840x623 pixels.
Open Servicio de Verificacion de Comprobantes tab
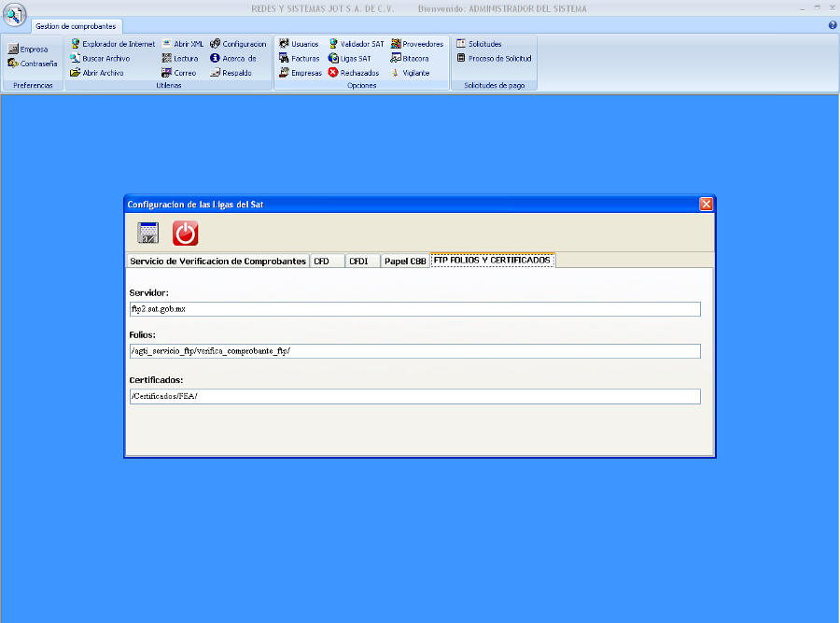pyautogui.click(x=217, y=262)
